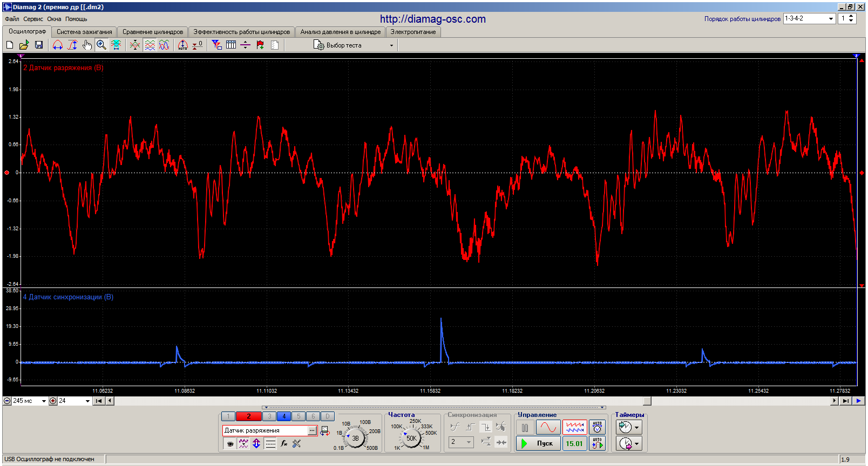The height and width of the screenshot is (466, 868).
Task: Activate the hand pan tool
Action: [87, 45]
